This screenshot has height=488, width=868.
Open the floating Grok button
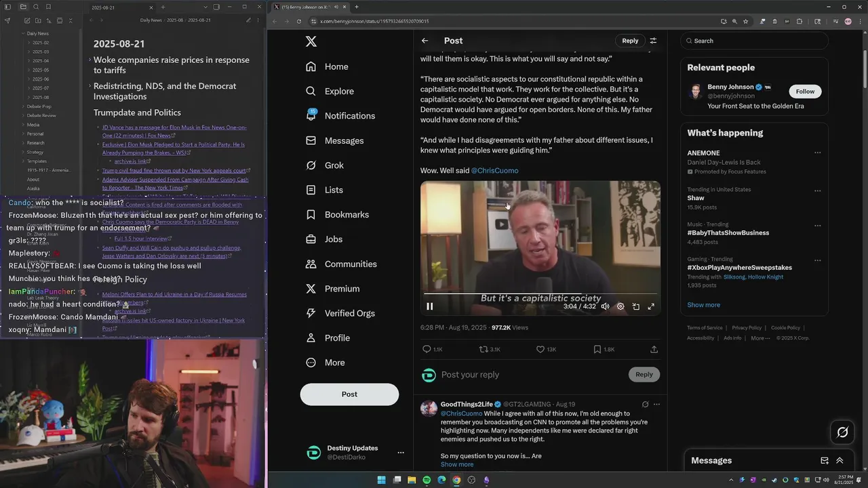(842, 432)
